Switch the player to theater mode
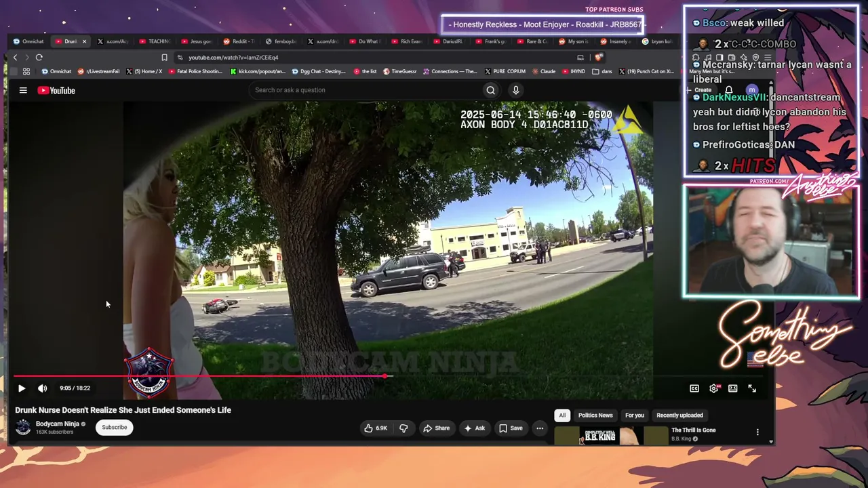This screenshot has height=488, width=868. point(733,388)
